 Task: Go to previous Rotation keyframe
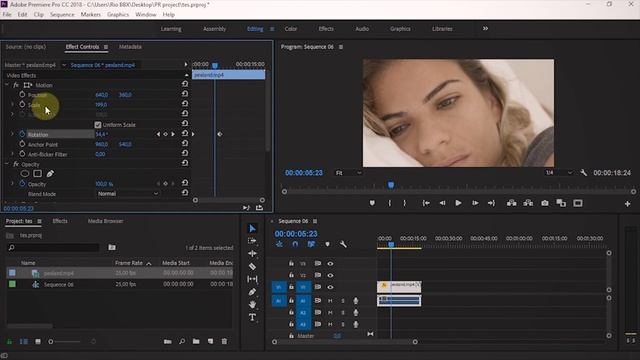158,134
